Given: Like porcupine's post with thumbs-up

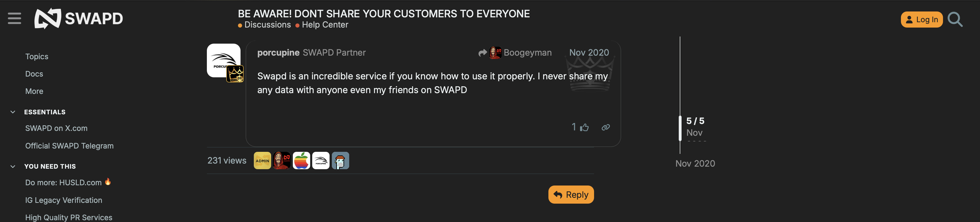Looking at the screenshot, I should [x=584, y=127].
